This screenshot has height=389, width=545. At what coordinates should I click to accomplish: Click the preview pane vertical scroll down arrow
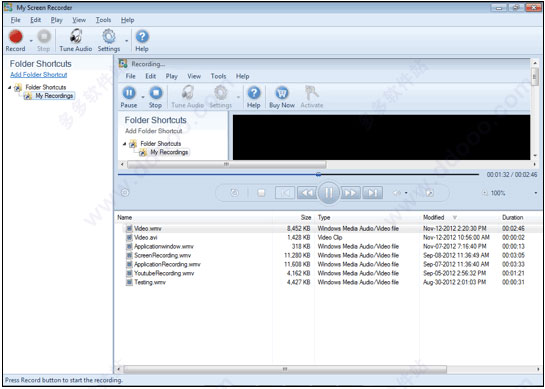pos(535,156)
